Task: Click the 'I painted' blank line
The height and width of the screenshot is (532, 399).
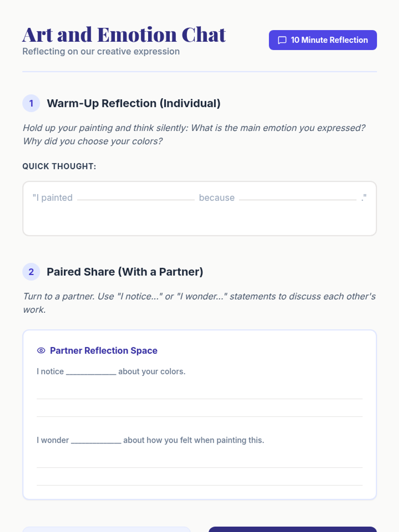Action: tap(136, 199)
